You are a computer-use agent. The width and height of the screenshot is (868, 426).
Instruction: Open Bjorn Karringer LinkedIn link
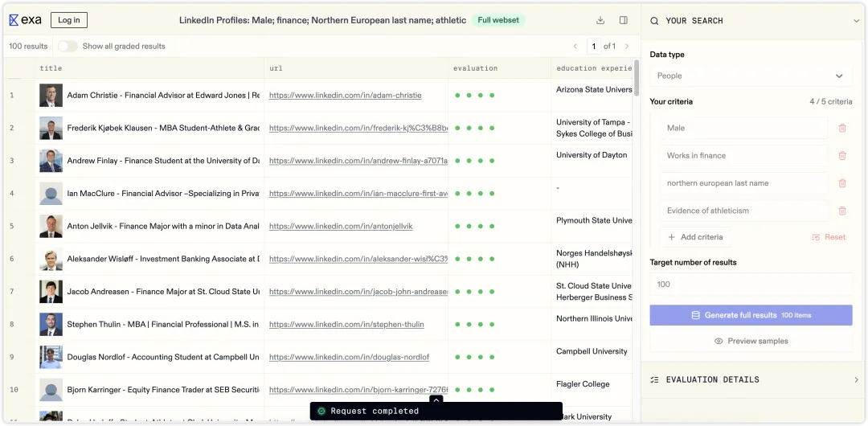point(358,390)
